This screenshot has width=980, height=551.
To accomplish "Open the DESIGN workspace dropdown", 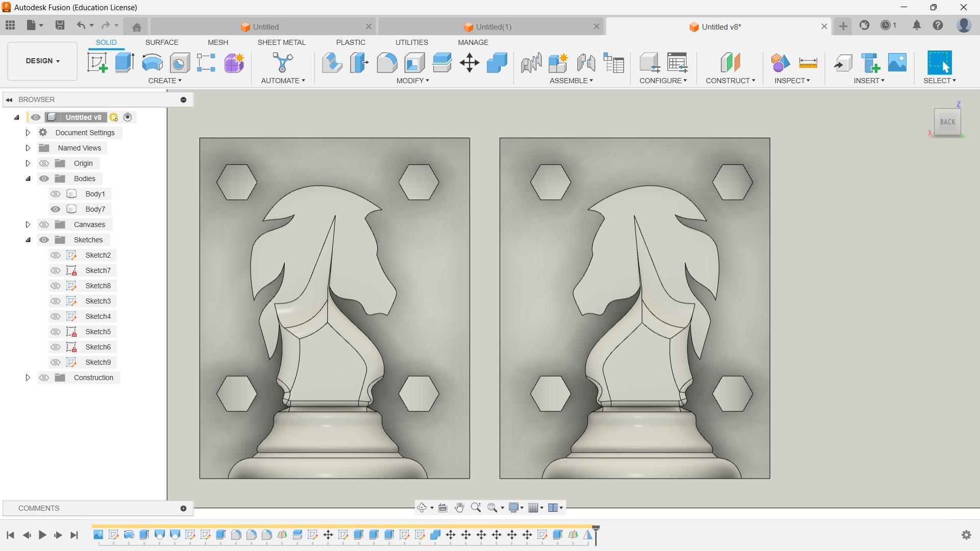I will 42,61.
